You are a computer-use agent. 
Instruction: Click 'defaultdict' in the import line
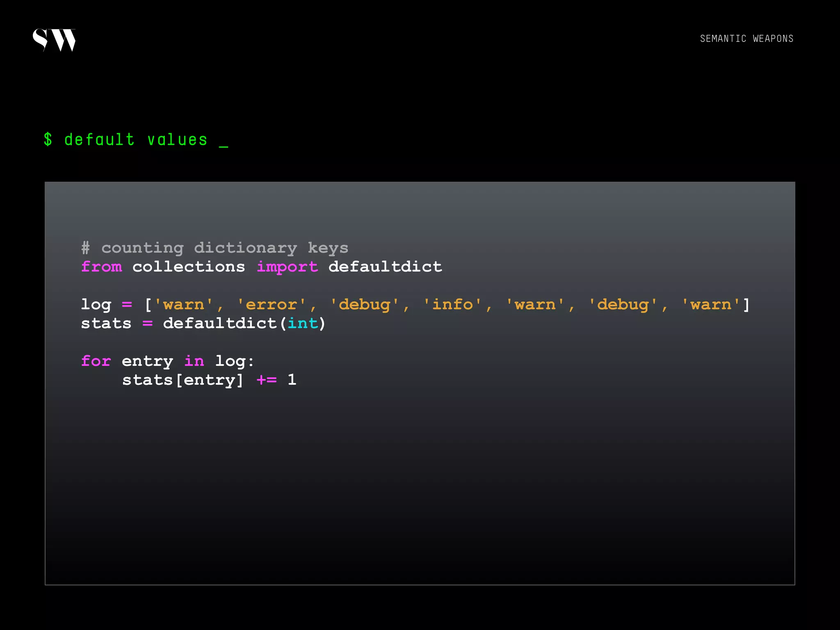(x=385, y=267)
